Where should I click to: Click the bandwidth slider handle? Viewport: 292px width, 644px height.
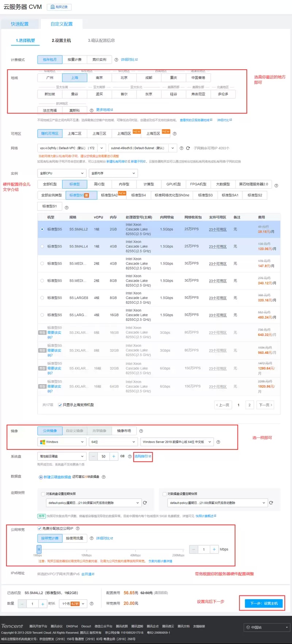[x=39, y=549]
